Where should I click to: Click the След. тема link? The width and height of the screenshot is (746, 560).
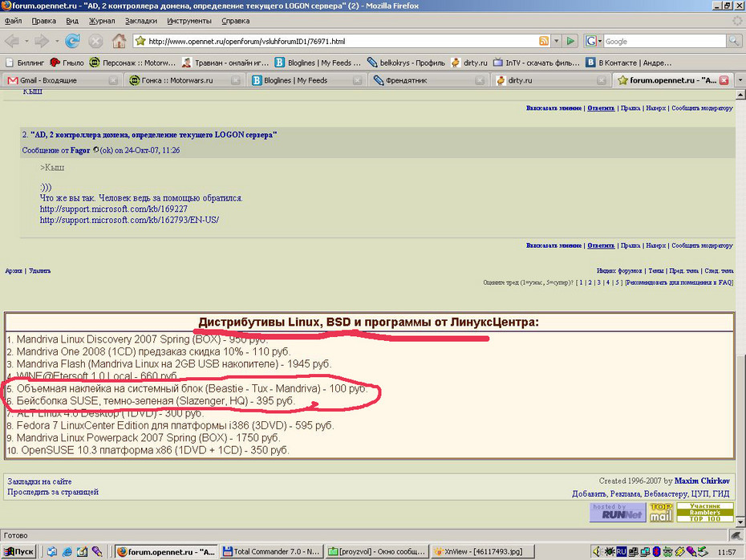pyautogui.click(x=719, y=270)
